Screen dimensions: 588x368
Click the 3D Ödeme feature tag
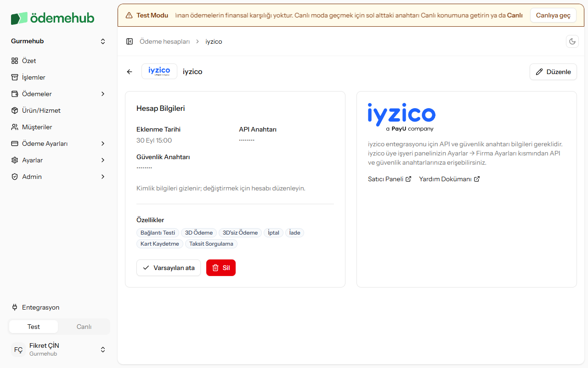(199, 233)
